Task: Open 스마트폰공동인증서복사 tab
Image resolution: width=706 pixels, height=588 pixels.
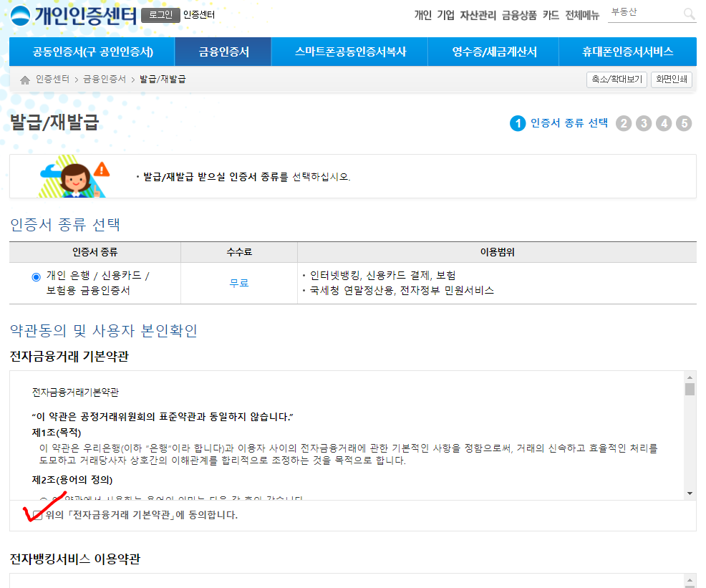Action: tap(350, 52)
